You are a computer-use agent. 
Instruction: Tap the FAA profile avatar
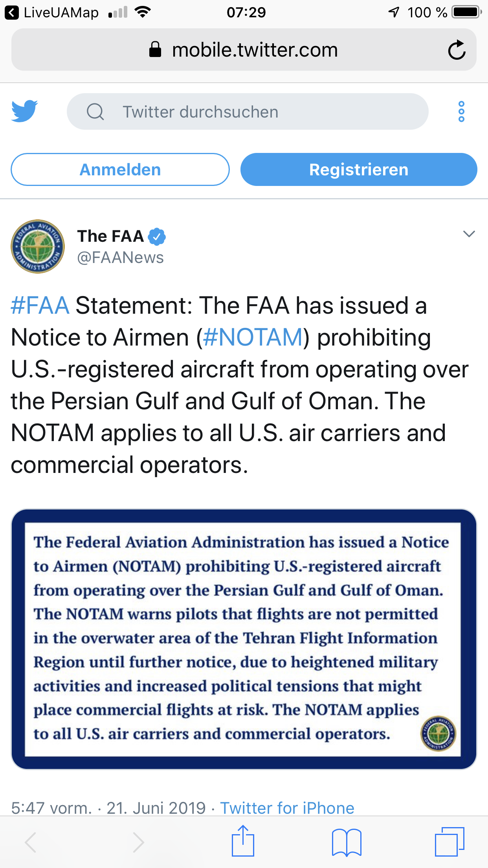[38, 246]
